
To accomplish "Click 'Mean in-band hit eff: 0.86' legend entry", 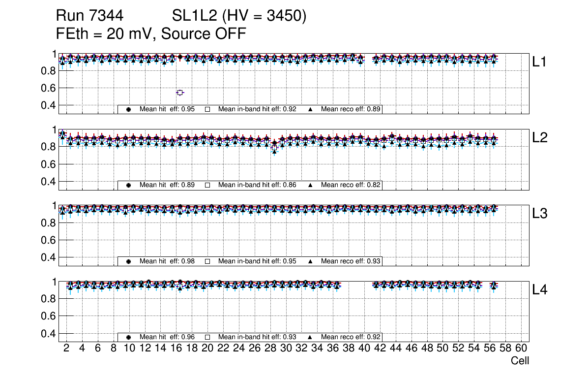I will pos(257,185).
